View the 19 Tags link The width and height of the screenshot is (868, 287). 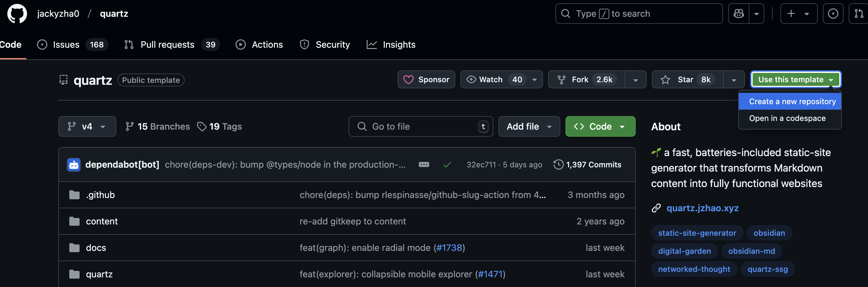[x=219, y=126]
